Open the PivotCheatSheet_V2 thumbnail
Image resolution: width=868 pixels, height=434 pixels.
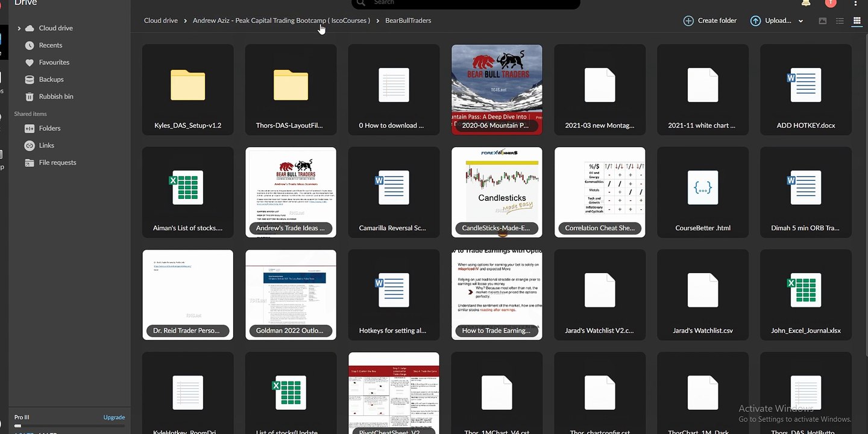point(394,393)
